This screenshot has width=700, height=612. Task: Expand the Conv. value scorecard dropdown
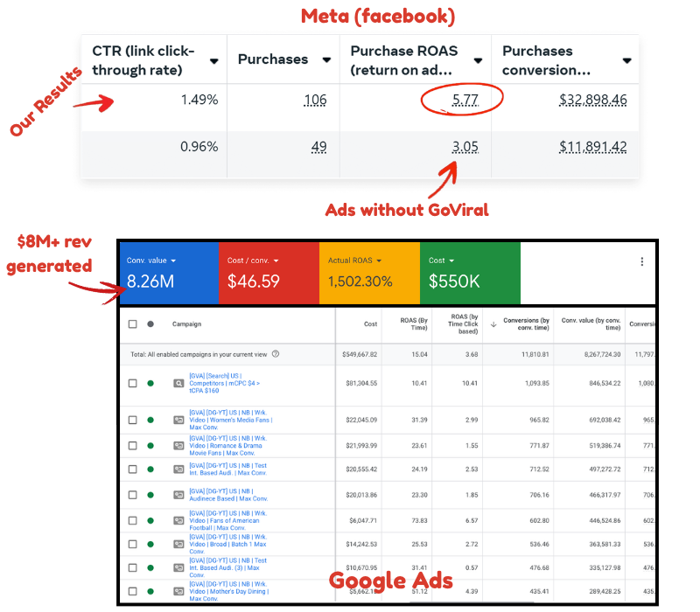click(173, 261)
